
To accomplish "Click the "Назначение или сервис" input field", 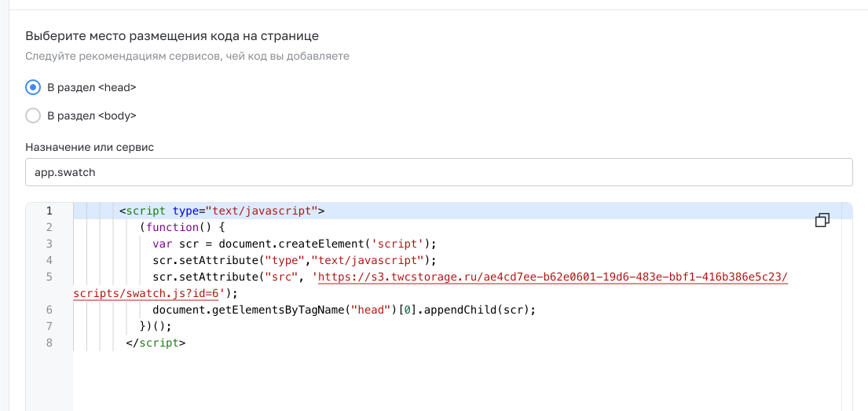I will [x=438, y=172].
